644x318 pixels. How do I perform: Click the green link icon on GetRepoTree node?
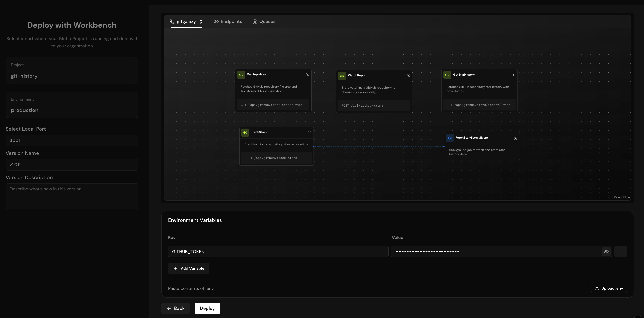[242, 75]
